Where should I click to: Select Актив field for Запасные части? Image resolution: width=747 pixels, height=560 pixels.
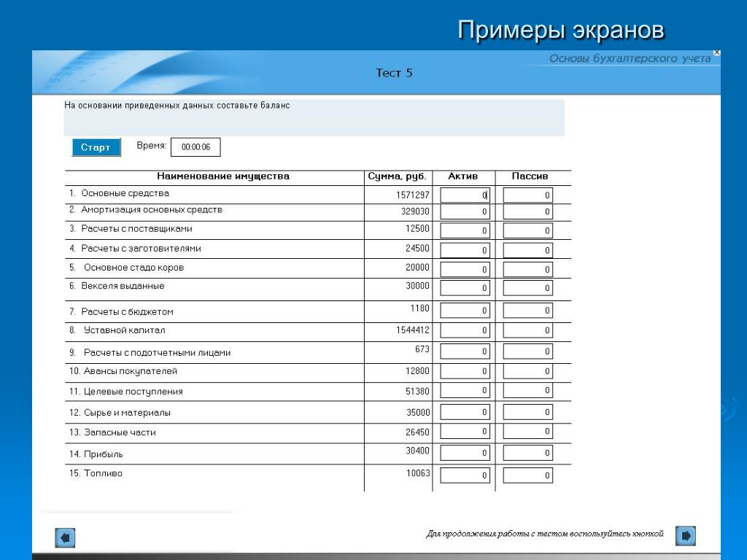[465, 432]
